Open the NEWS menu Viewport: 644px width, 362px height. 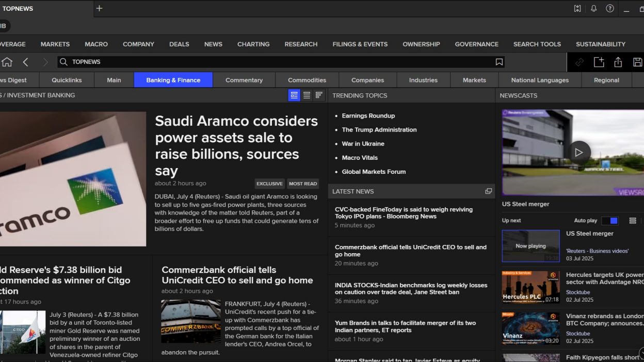[213, 44]
